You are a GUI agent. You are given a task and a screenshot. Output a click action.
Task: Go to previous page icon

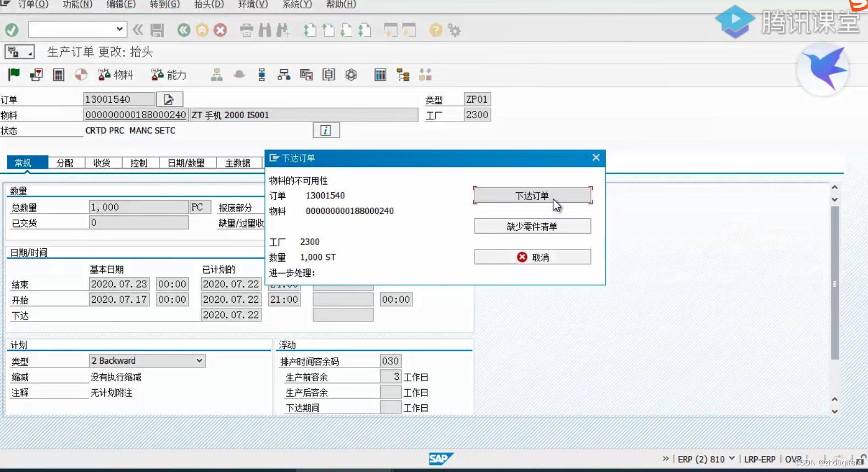tap(329, 30)
